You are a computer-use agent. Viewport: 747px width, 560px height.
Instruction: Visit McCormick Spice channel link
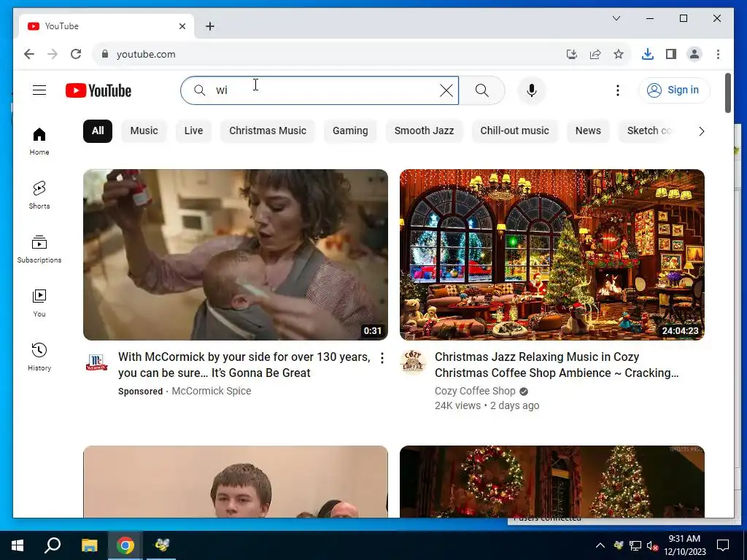[211, 391]
